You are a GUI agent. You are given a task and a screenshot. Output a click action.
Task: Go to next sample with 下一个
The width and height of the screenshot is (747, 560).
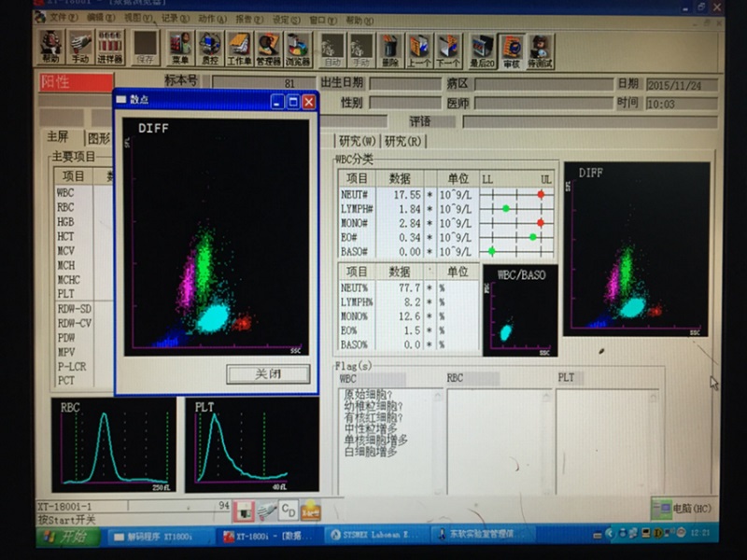(x=449, y=47)
